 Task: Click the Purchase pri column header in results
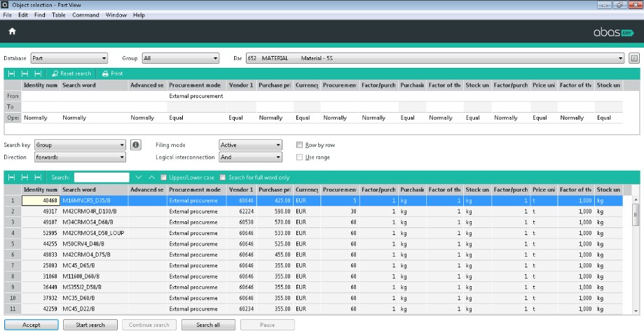275,190
